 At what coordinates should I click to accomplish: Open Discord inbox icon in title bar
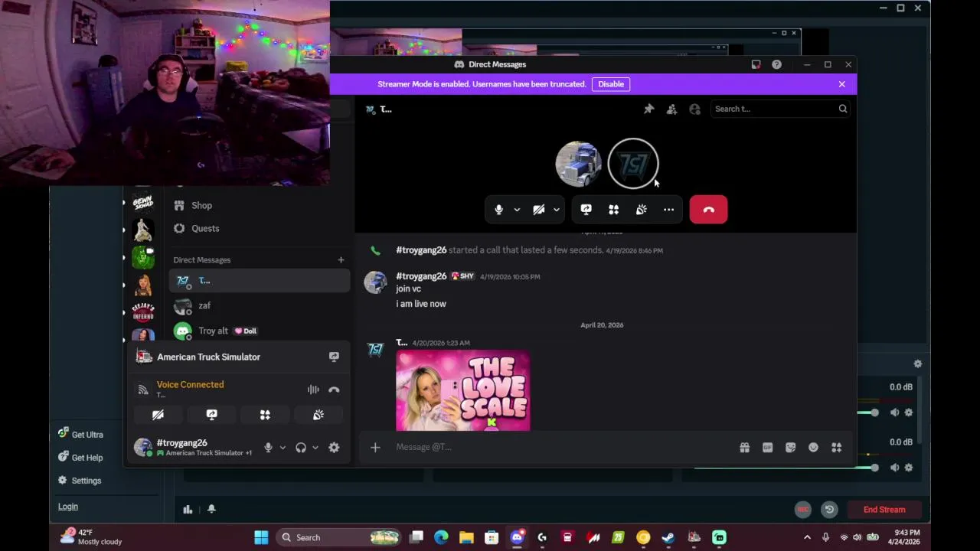[756, 64]
